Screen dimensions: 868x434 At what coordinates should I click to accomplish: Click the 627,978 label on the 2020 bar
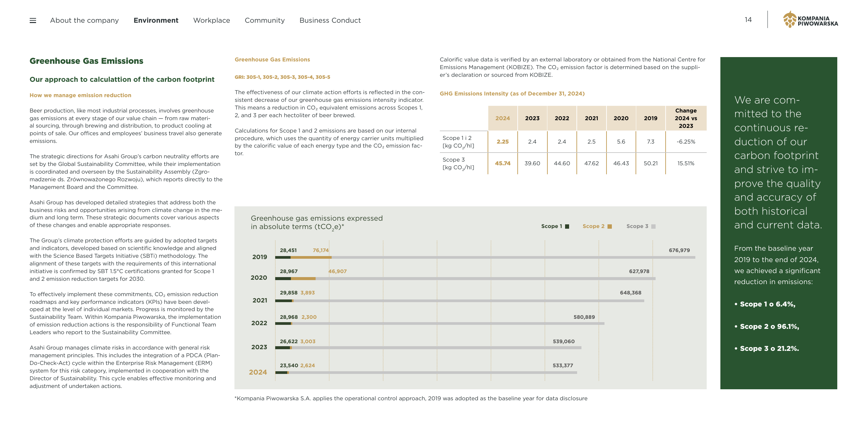click(x=639, y=271)
